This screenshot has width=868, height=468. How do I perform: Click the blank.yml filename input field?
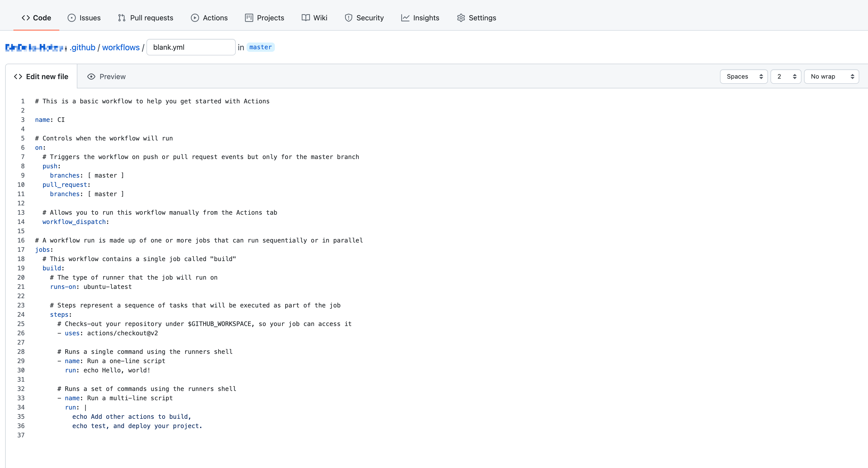[x=191, y=47]
